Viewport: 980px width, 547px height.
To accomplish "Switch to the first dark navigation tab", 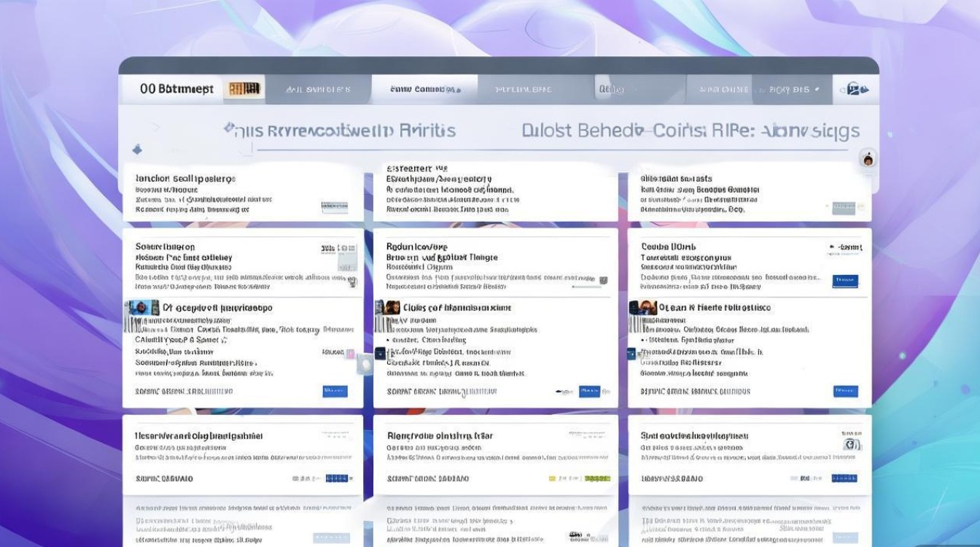I will 318,90.
